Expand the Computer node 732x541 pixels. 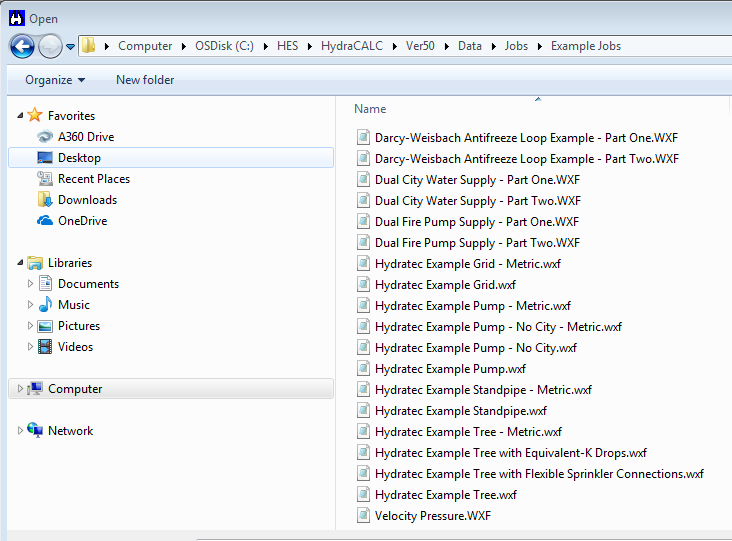[20, 388]
